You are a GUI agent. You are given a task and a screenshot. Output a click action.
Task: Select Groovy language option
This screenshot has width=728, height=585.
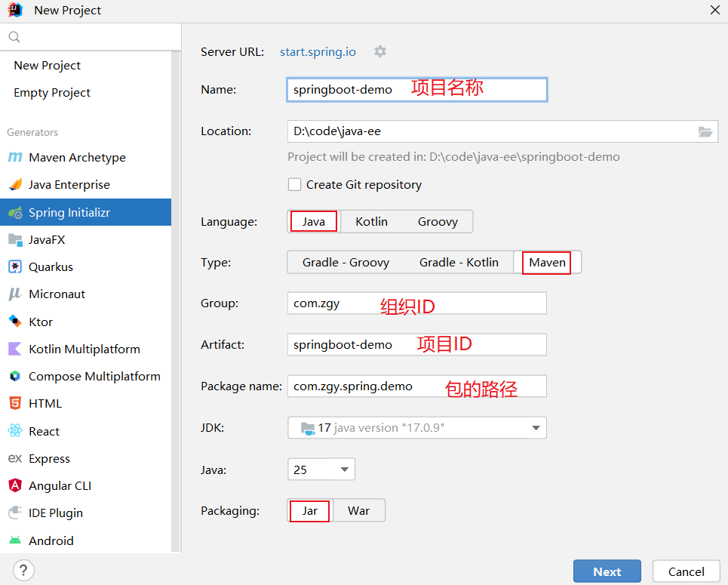tap(438, 222)
